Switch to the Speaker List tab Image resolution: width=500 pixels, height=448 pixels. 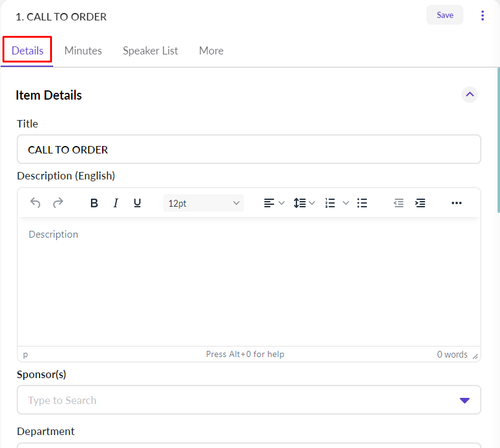click(150, 51)
